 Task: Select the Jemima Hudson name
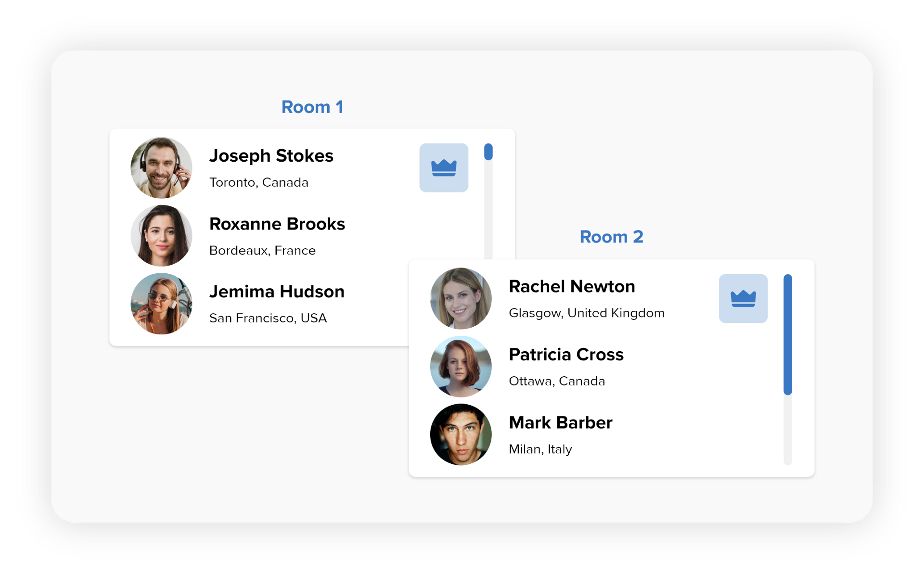pos(277,292)
